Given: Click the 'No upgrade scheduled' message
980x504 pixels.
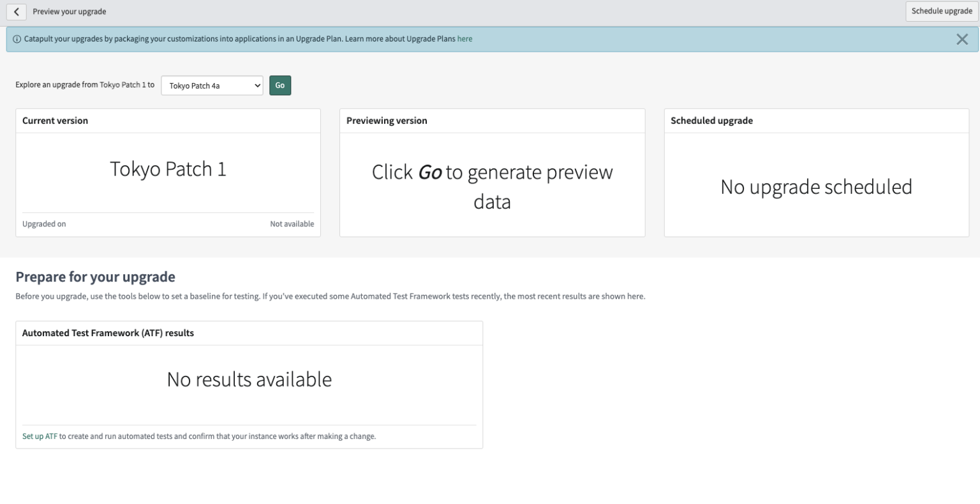Looking at the screenshot, I should (x=817, y=187).
